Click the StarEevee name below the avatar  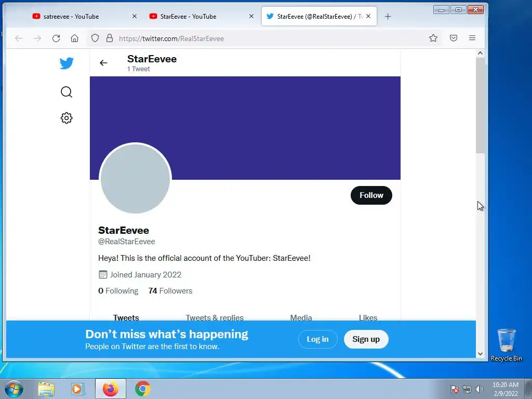coord(124,230)
